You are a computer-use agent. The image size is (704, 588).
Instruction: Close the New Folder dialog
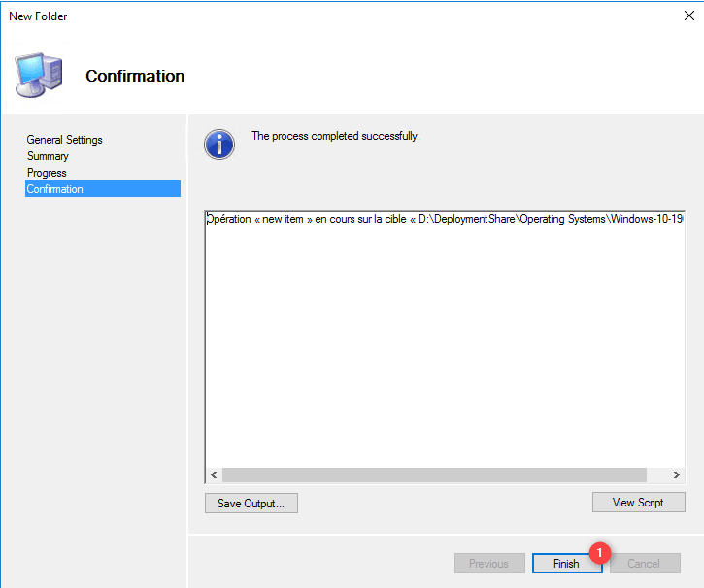click(x=689, y=16)
